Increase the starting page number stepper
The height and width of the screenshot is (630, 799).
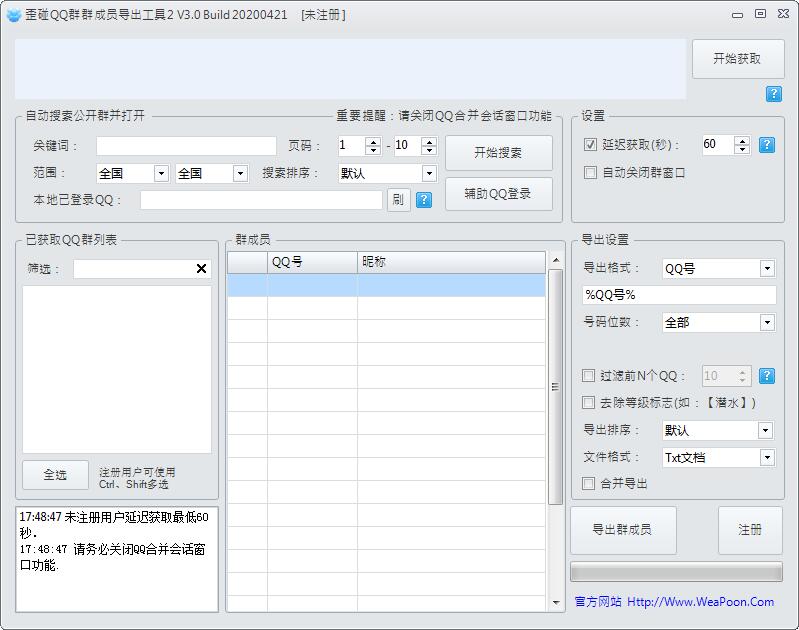click(x=374, y=141)
